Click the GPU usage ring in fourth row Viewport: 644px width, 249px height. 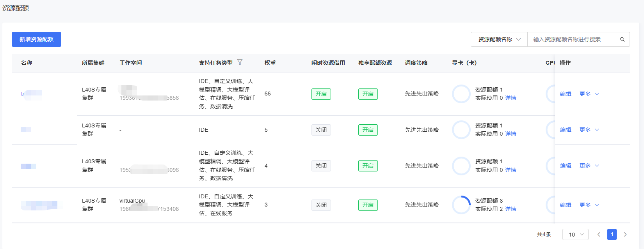coord(461,205)
